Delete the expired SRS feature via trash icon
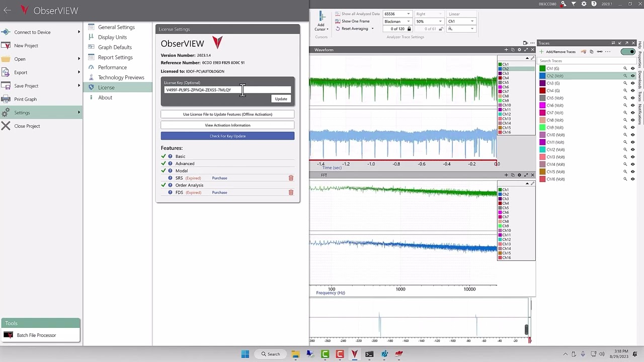644x362 pixels. point(291,178)
